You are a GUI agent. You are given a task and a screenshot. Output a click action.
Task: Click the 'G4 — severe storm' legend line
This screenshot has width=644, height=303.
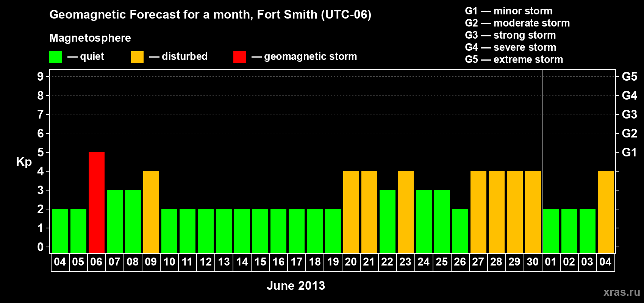point(511,47)
